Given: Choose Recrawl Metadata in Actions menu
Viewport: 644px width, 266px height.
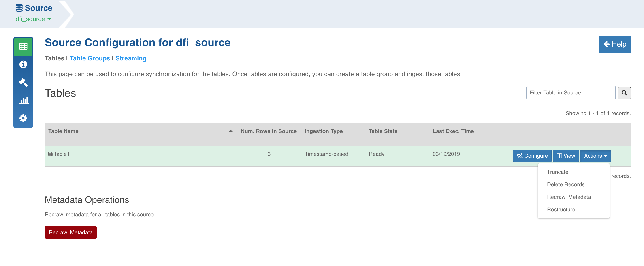Looking at the screenshot, I should [569, 197].
